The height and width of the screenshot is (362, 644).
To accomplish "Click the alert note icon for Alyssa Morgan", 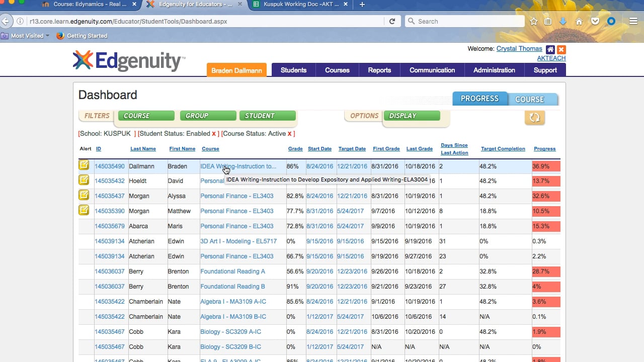I will [84, 195].
